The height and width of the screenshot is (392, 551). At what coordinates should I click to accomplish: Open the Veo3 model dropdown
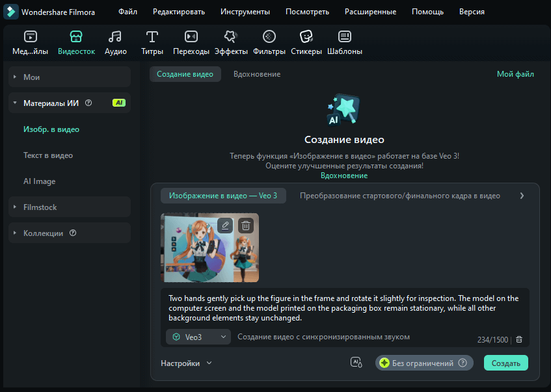198,337
